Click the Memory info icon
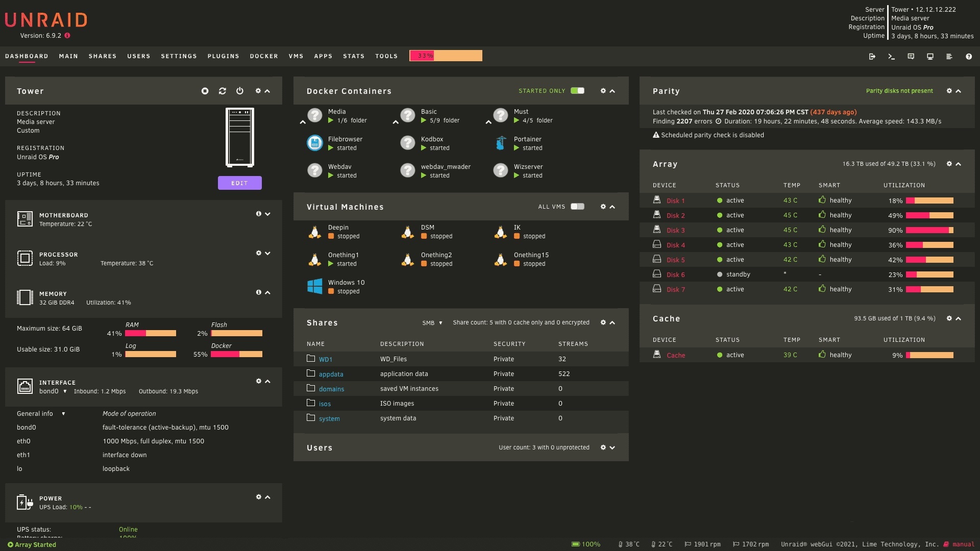The width and height of the screenshot is (980, 551). coord(258,292)
